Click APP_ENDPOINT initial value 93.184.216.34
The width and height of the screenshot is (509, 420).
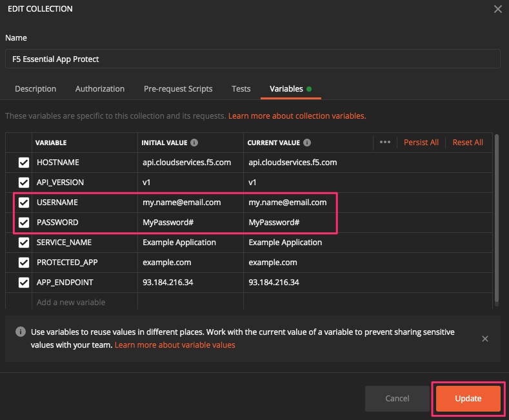pos(168,283)
